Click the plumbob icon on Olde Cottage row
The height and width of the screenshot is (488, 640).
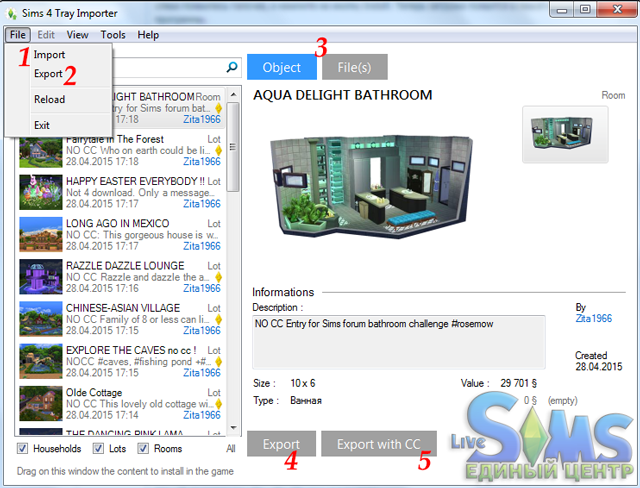(x=218, y=404)
